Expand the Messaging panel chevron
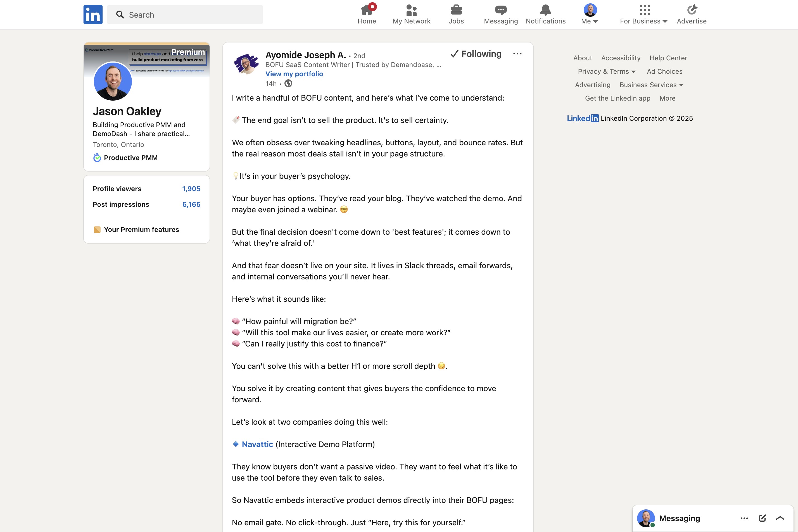This screenshot has height=532, width=798. (780, 518)
